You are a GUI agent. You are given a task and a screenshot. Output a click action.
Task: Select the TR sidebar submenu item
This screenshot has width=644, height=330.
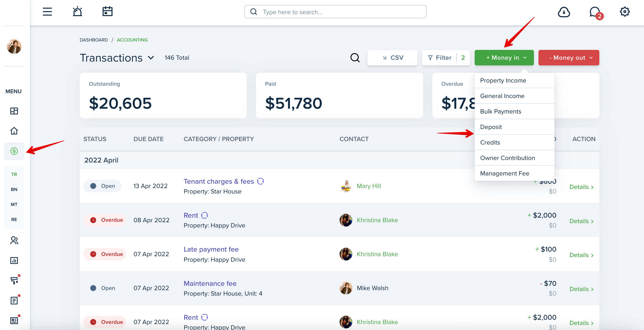pos(14,174)
